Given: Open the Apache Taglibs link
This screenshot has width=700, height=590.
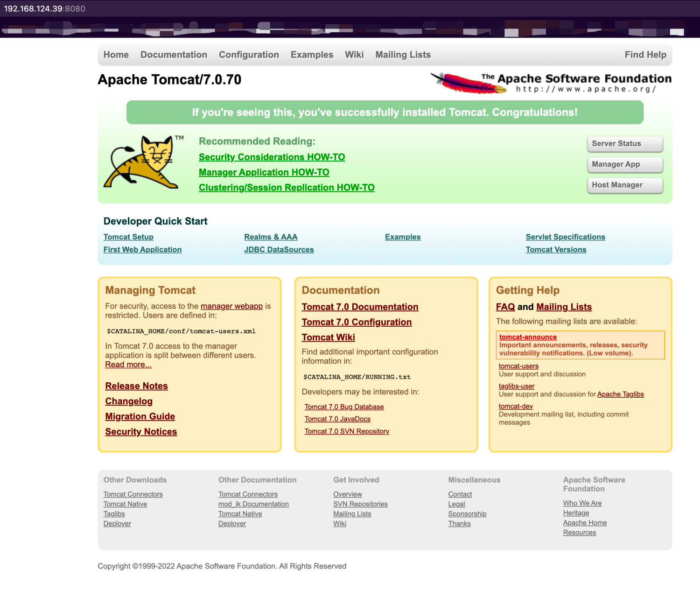Looking at the screenshot, I should (620, 394).
